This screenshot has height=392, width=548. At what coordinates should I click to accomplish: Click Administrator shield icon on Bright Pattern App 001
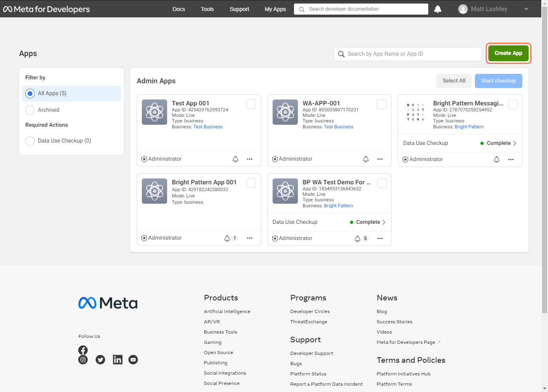pos(144,238)
